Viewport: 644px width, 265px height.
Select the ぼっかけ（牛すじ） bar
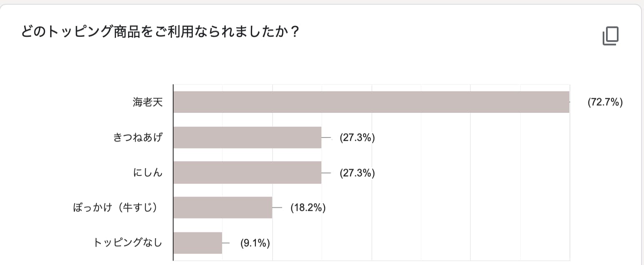(x=222, y=207)
